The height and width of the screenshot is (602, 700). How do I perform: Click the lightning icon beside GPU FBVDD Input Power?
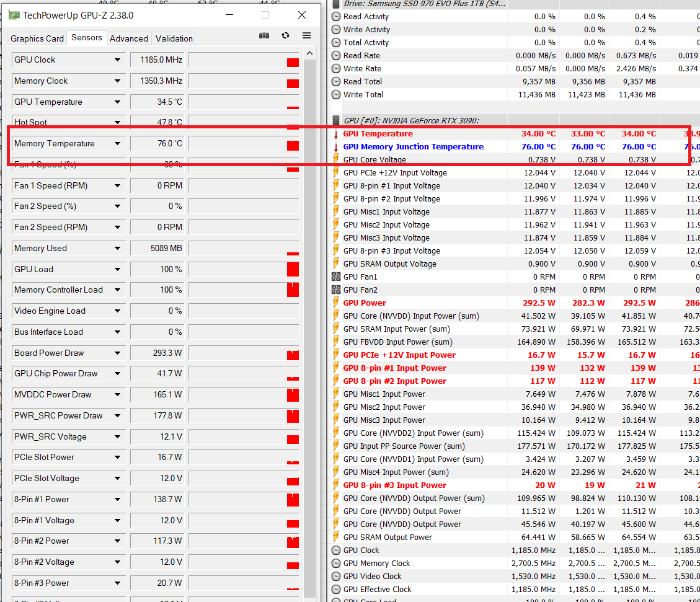(x=336, y=342)
